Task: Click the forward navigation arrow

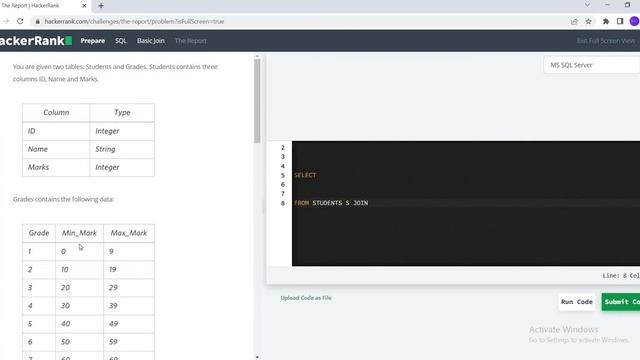Action: point(6,21)
